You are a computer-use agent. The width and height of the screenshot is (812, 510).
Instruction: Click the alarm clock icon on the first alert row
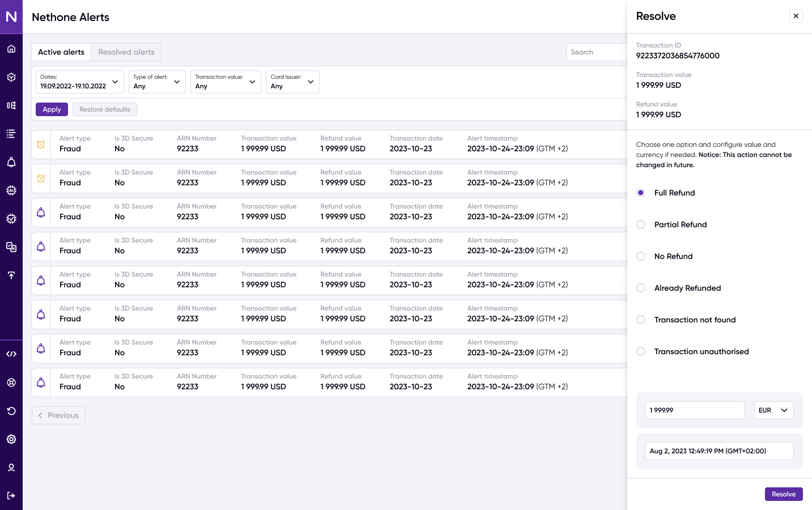41,144
